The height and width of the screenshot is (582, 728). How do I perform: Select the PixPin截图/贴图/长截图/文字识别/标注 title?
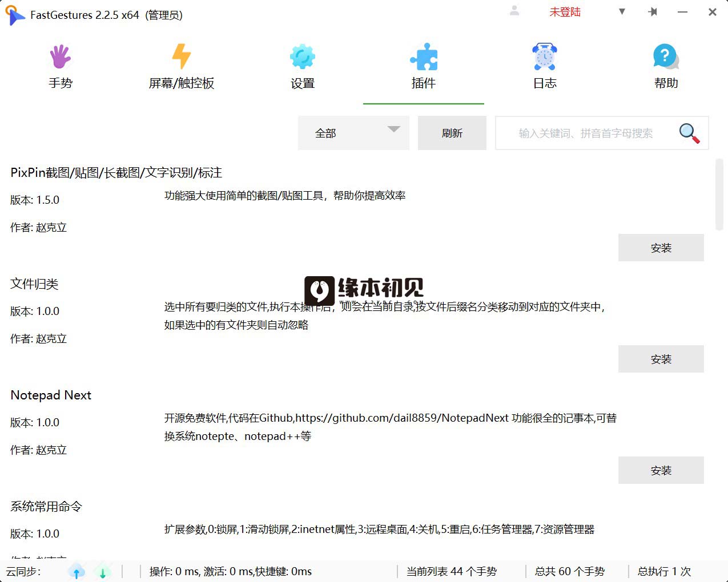click(116, 172)
